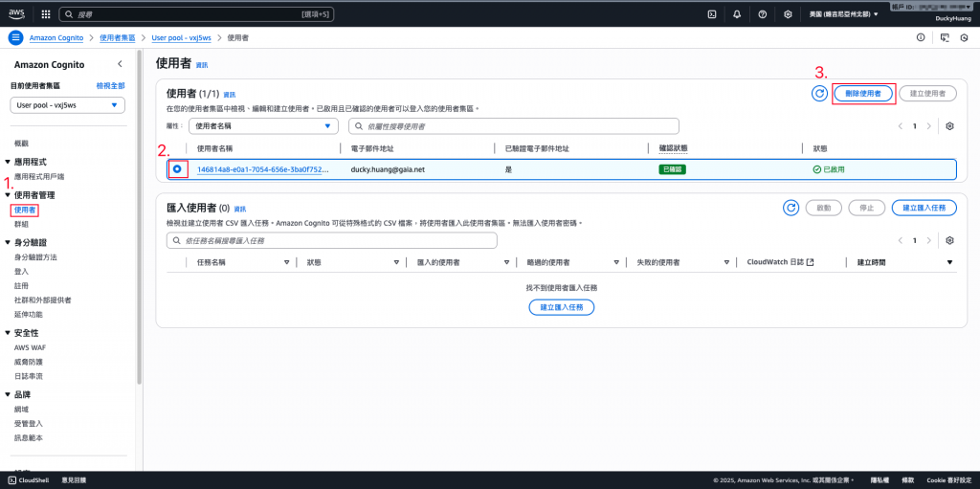Open the User pool - vxj5ws dropdown
The width and height of the screenshot is (980, 489).
68,105
